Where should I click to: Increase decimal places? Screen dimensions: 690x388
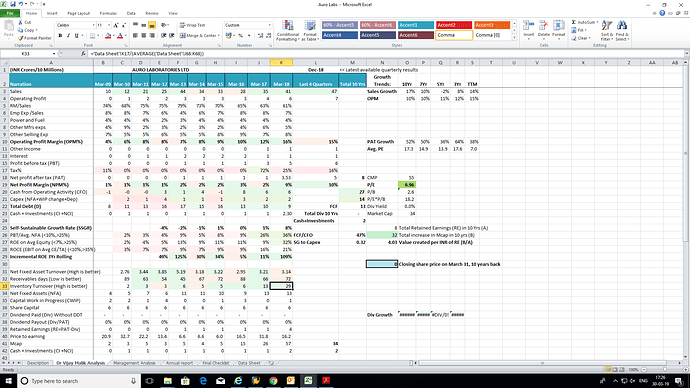(260, 36)
